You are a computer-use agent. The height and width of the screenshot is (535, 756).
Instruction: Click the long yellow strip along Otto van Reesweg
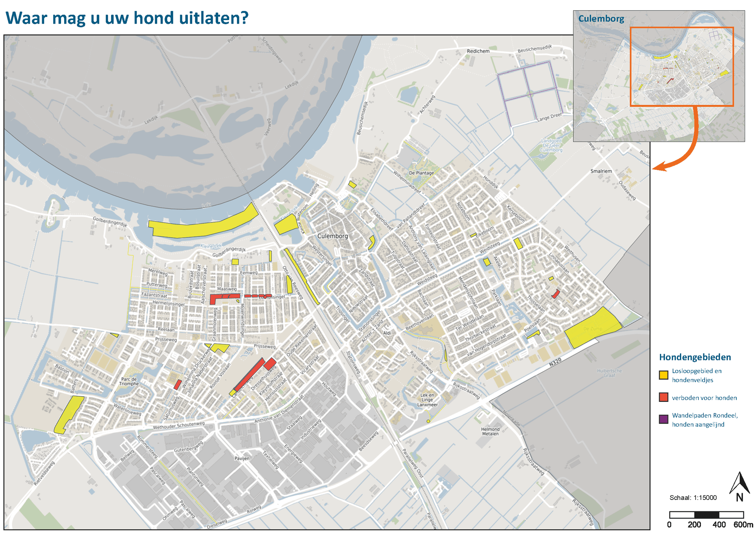[x=302, y=277]
